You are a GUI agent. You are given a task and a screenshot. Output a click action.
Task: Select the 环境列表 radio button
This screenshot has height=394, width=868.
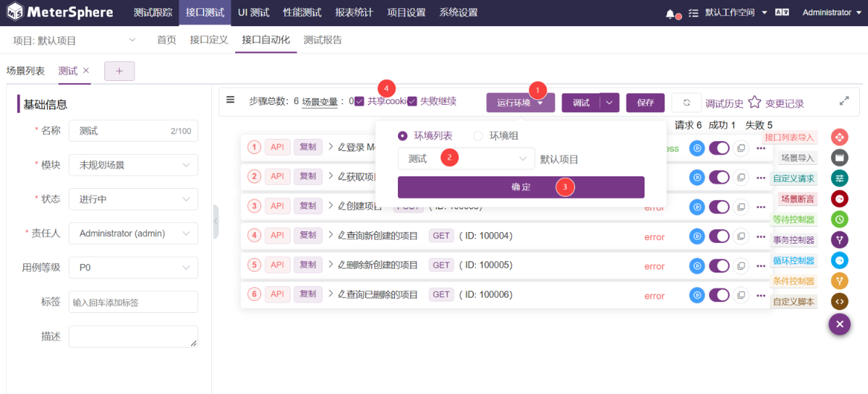(403, 136)
